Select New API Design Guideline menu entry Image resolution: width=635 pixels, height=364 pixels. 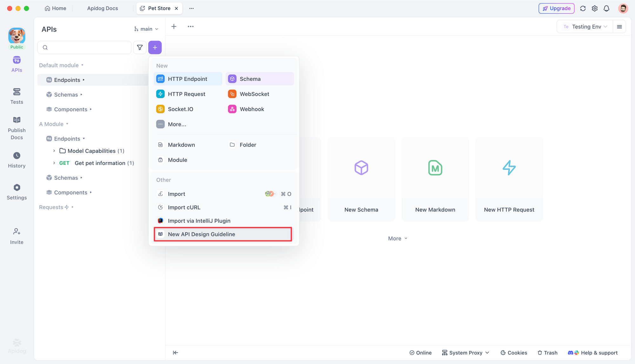[x=201, y=234]
